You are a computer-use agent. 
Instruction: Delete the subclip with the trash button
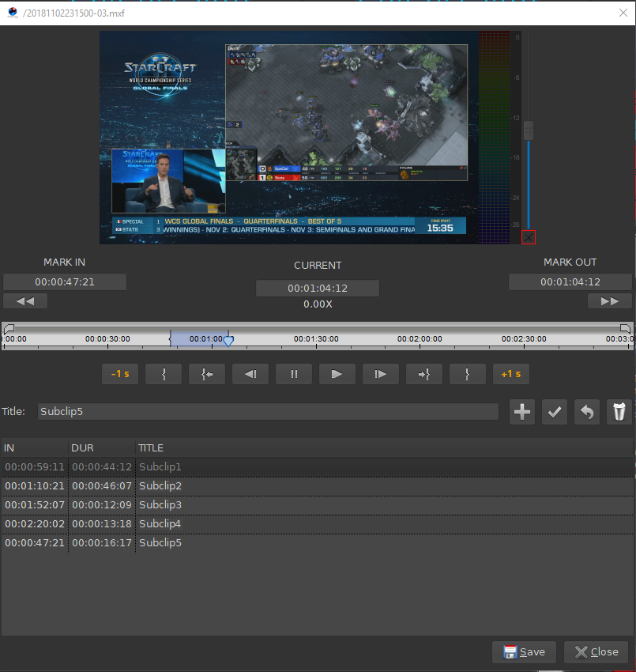(x=619, y=412)
